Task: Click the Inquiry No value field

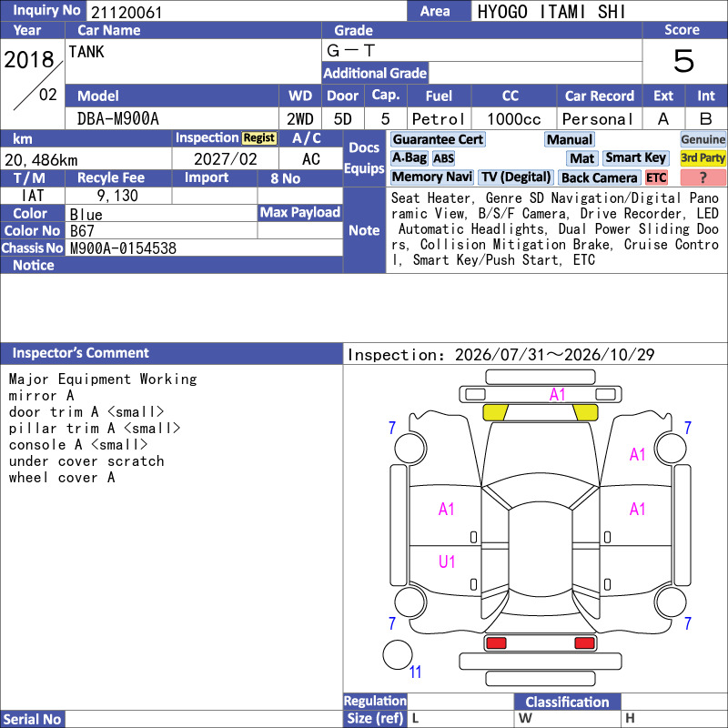Action: tap(246, 11)
